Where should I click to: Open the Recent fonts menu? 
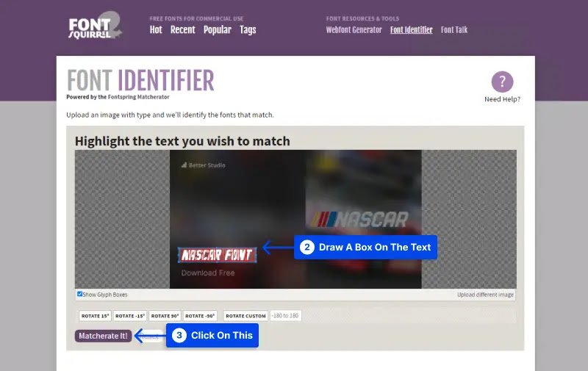tap(182, 30)
